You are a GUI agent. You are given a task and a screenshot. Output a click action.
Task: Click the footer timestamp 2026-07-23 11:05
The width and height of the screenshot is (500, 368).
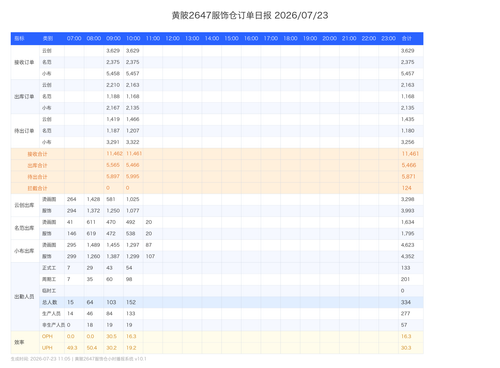50,359
